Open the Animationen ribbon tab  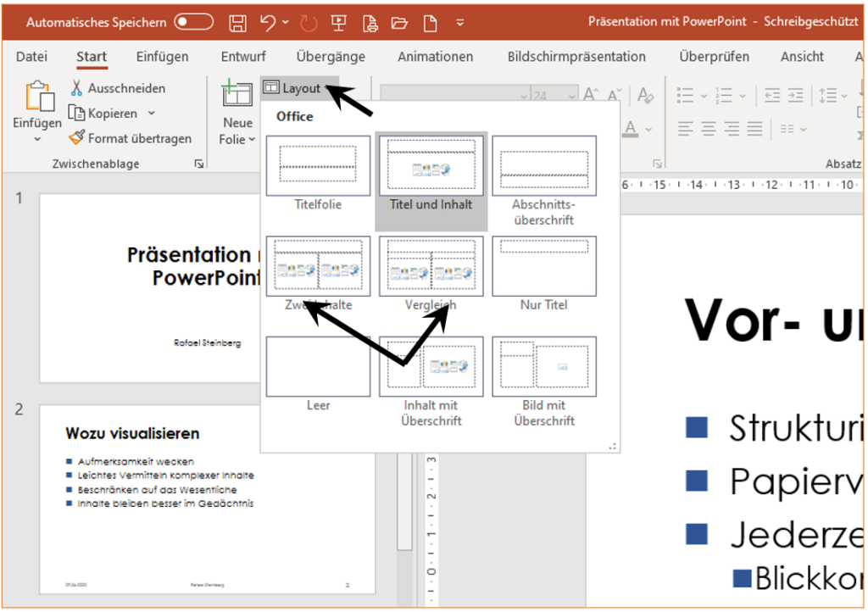click(x=435, y=57)
